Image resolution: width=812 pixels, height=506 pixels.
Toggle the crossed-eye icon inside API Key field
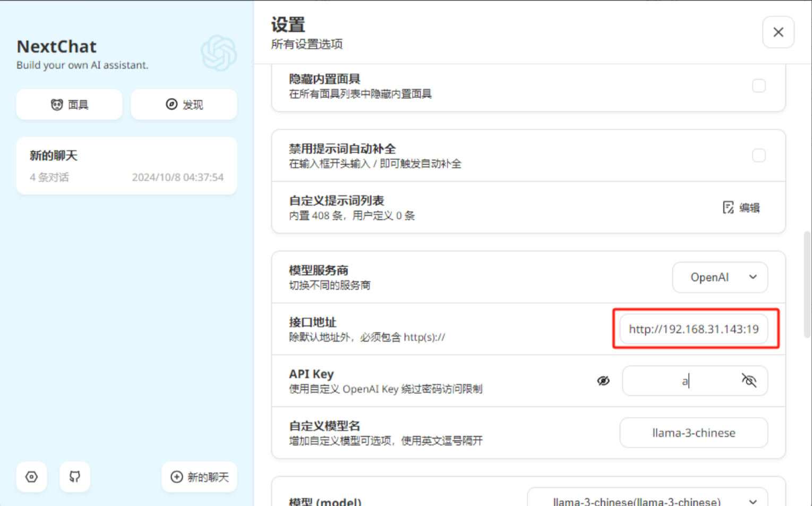[749, 381]
